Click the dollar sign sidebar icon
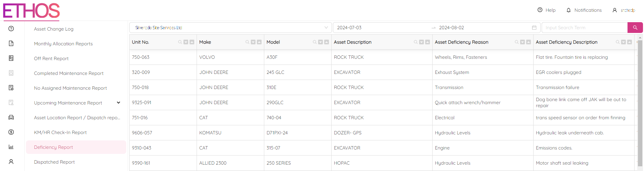Screen dimensions: 644x171 tap(11, 132)
